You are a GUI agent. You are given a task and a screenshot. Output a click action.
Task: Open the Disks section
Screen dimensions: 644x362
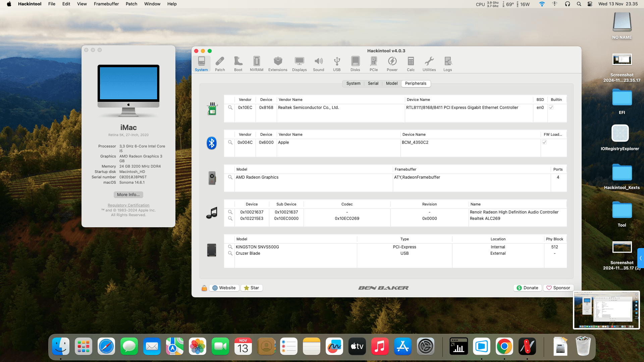click(x=355, y=63)
